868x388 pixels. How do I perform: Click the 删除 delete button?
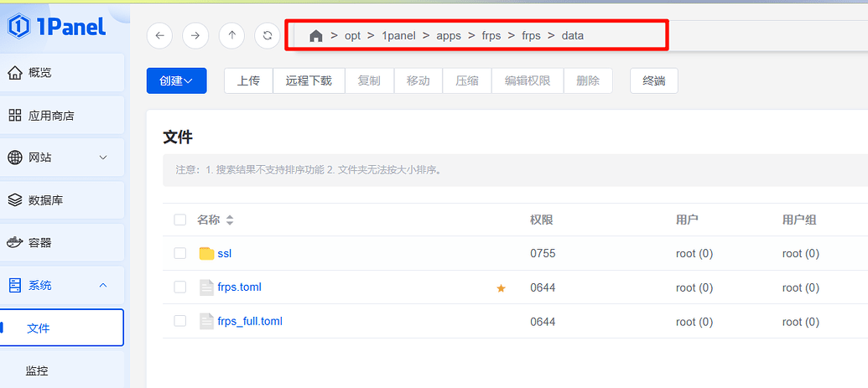coord(588,80)
